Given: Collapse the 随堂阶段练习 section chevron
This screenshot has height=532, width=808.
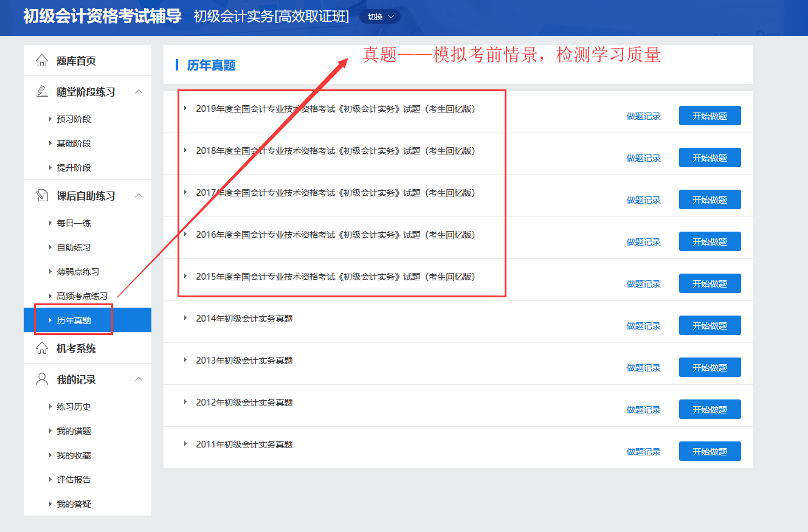Looking at the screenshot, I should (x=139, y=92).
